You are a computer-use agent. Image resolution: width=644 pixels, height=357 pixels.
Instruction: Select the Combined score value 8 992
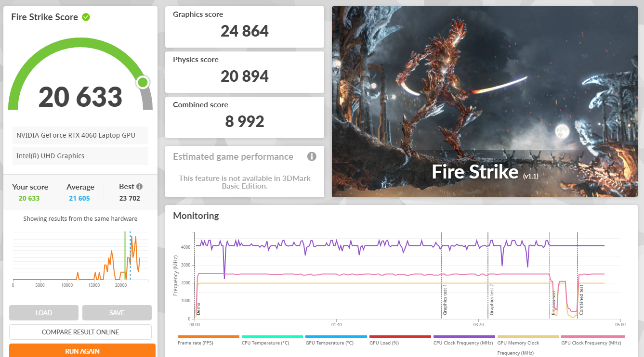245,122
